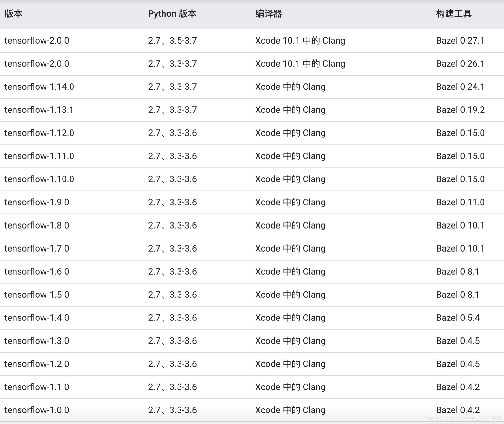Viewport: 504px width, 424px height.
Task: Select Python 2.7、3.3-3.6 in the tensorflow-1.6.0 row
Action: point(172,271)
